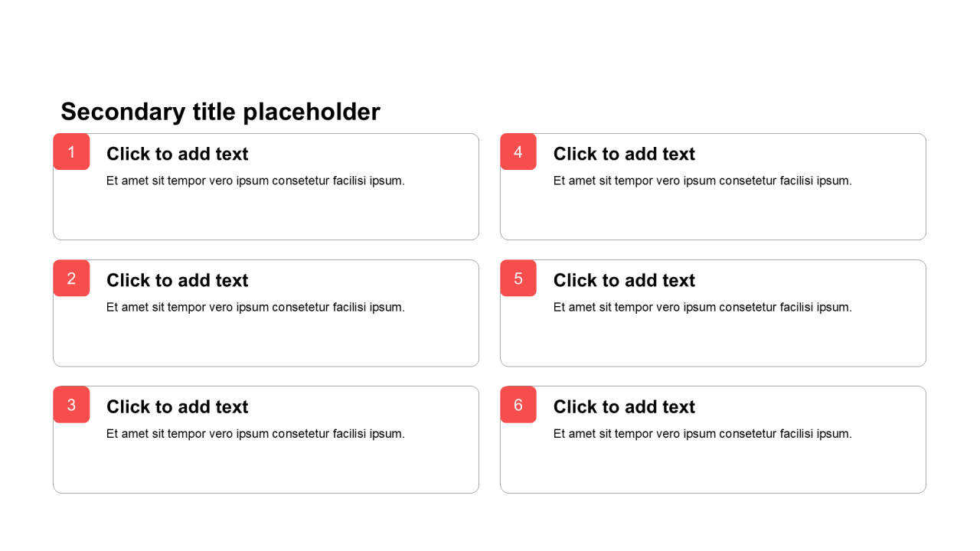
Task: Click the red number 3 badge
Action: coord(71,404)
